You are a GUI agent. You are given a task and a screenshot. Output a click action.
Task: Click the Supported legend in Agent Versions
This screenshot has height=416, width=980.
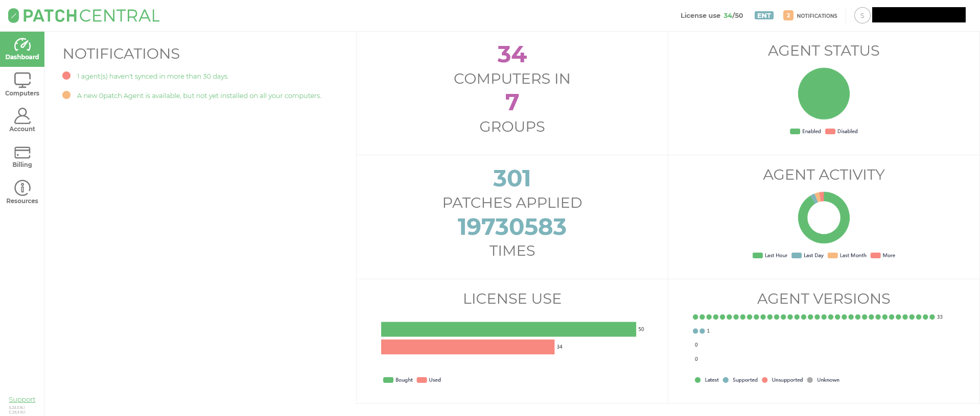coord(740,380)
